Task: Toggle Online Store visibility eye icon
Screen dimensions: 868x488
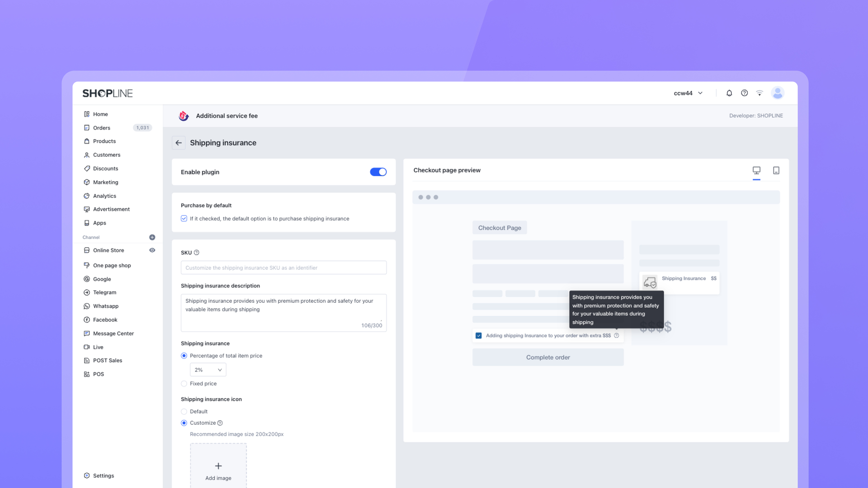Action: (x=152, y=250)
